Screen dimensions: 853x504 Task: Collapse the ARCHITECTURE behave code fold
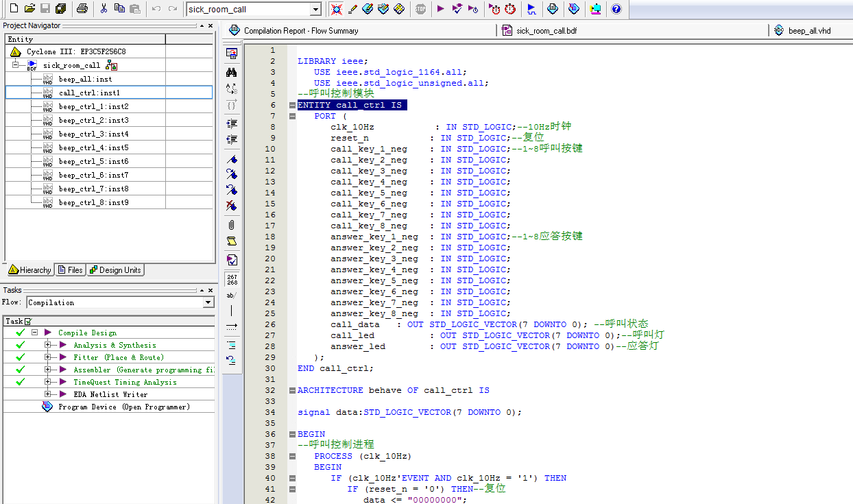click(x=292, y=390)
